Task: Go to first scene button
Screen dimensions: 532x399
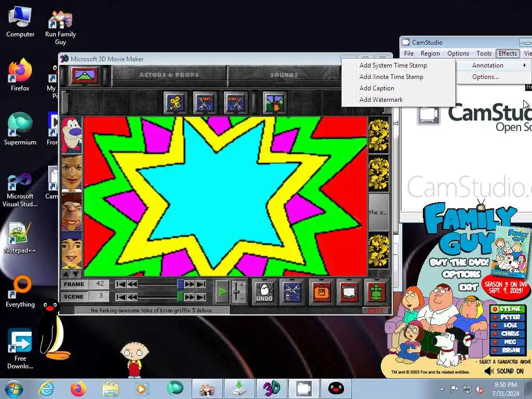Action: click(121, 297)
